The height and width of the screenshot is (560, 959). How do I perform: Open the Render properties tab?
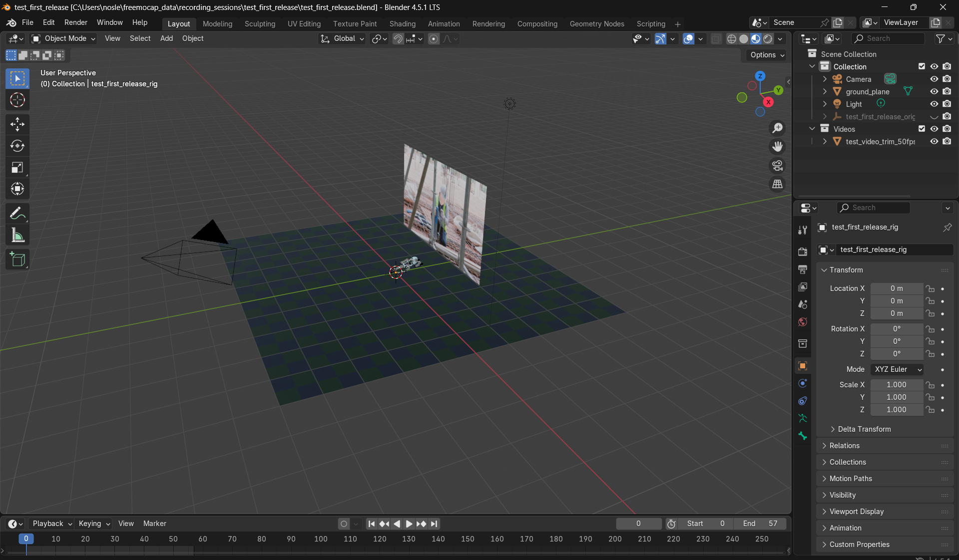803,252
